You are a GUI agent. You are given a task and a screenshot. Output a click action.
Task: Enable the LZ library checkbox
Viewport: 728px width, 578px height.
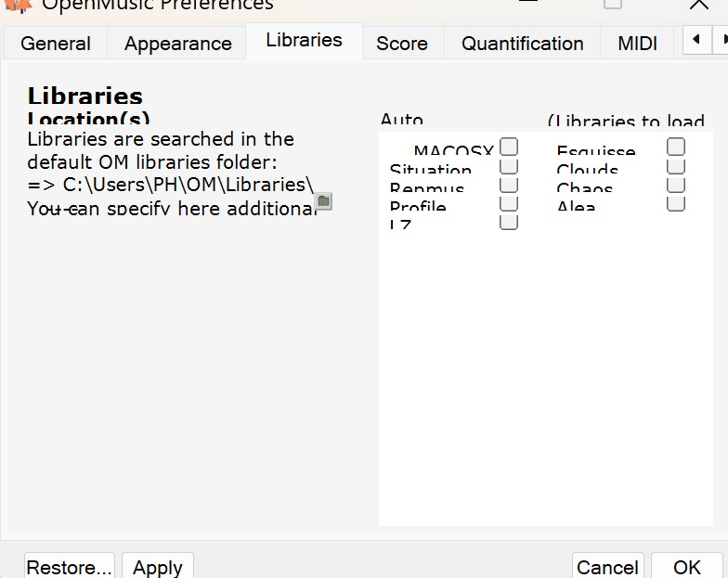coord(509,223)
